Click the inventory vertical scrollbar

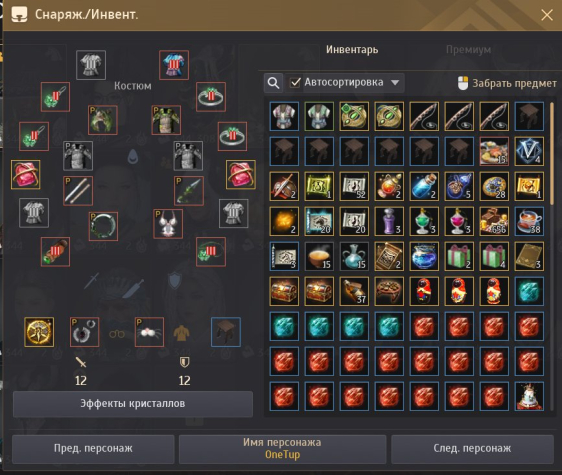(x=552, y=154)
